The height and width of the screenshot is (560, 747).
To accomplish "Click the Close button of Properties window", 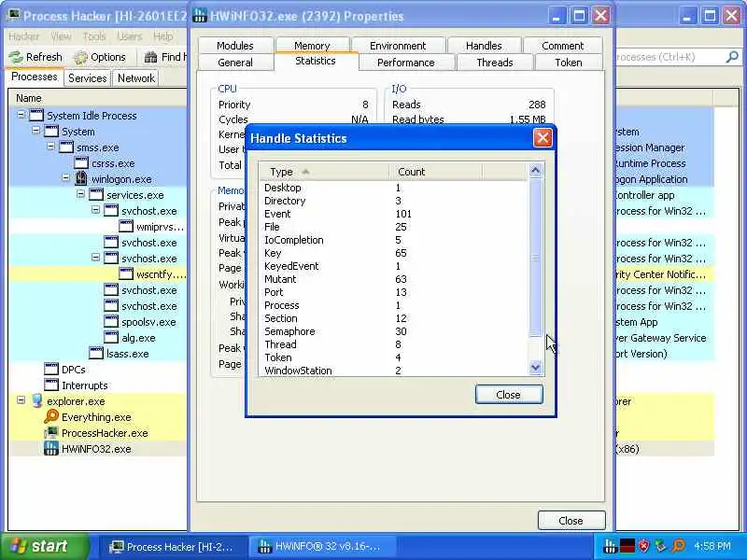I will pyautogui.click(x=571, y=521).
